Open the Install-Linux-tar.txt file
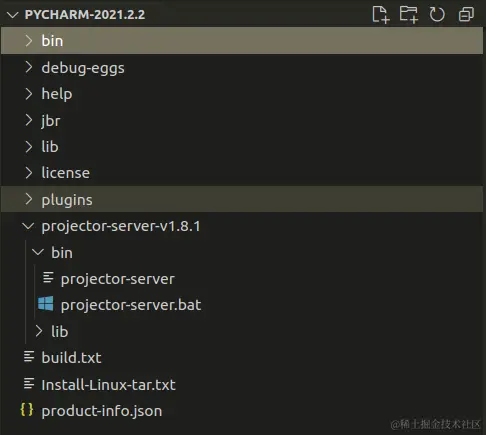This screenshot has width=486, height=435. 108,385
